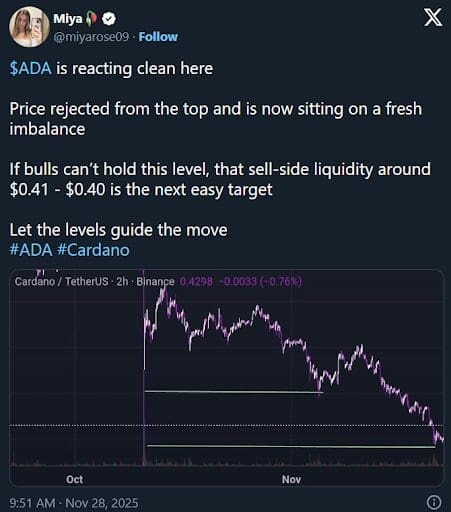Open the #ADA hashtag
Image resolution: width=451 pixels, height=512 pixels.
31,250
